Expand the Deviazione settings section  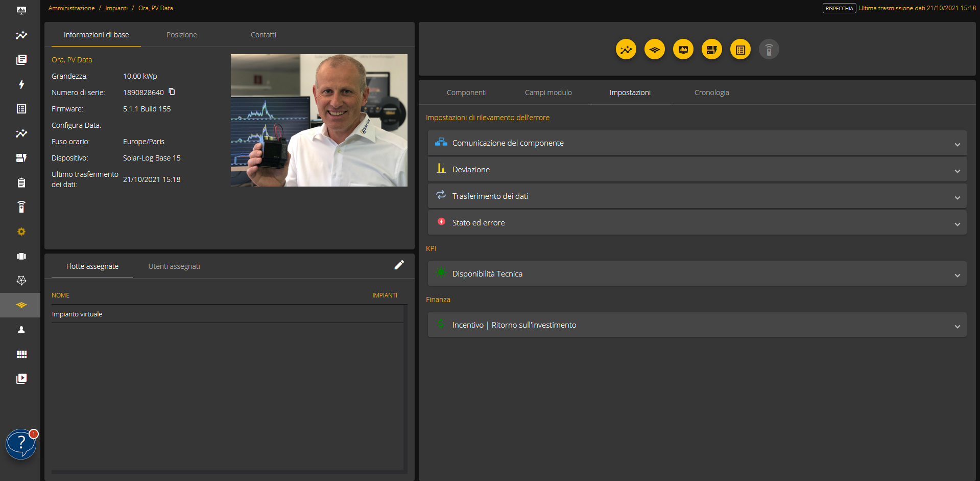pos(697,170)
